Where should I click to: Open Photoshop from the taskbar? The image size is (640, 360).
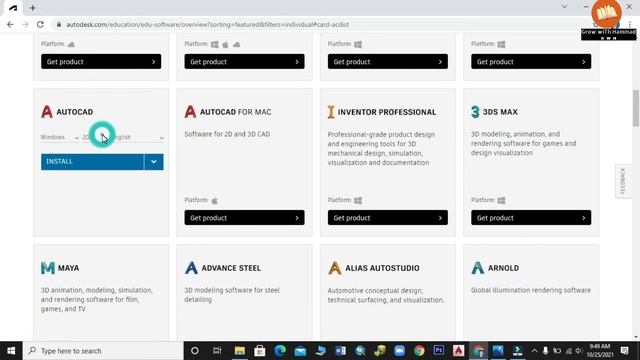pyautogui.click(x=439, y=350)
